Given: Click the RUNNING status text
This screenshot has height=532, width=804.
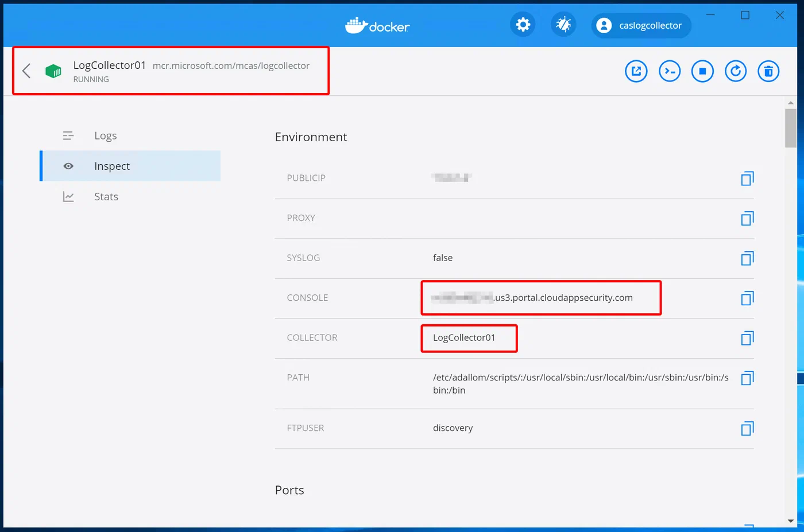Looking at the screenshot, I should 91,79.
